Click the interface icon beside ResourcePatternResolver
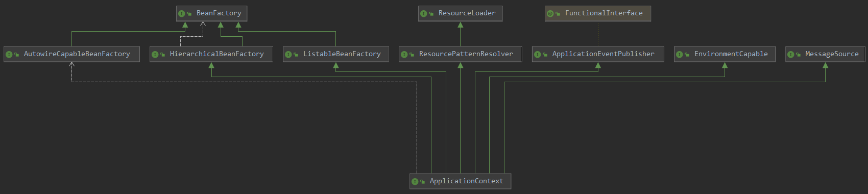This screenshot has width=868, height=194. pos(404,55)
